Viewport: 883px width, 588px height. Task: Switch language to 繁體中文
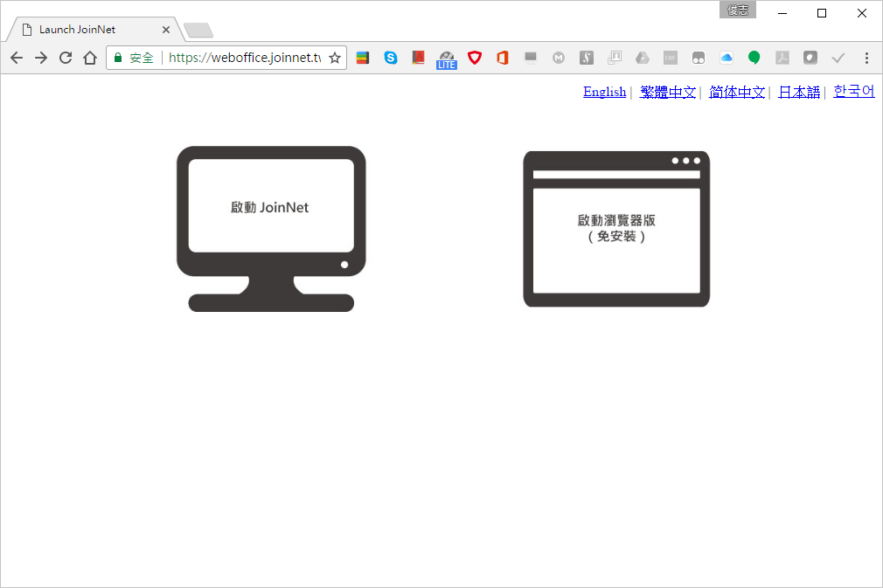pos(668,92)
